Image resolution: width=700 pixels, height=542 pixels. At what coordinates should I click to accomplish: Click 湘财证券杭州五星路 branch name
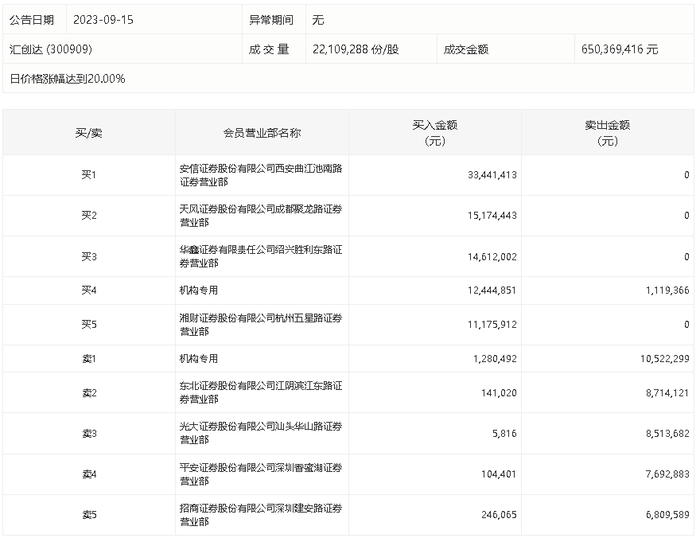click(261, 325)
